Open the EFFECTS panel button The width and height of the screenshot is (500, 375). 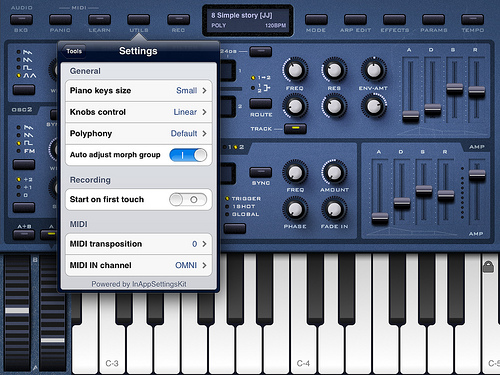click(394, 19)
